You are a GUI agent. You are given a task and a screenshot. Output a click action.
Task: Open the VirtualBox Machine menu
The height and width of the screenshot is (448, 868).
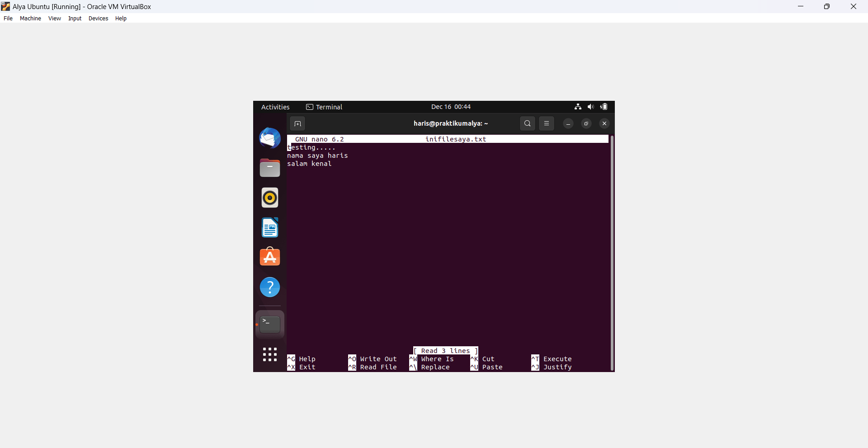coord(30,19)
